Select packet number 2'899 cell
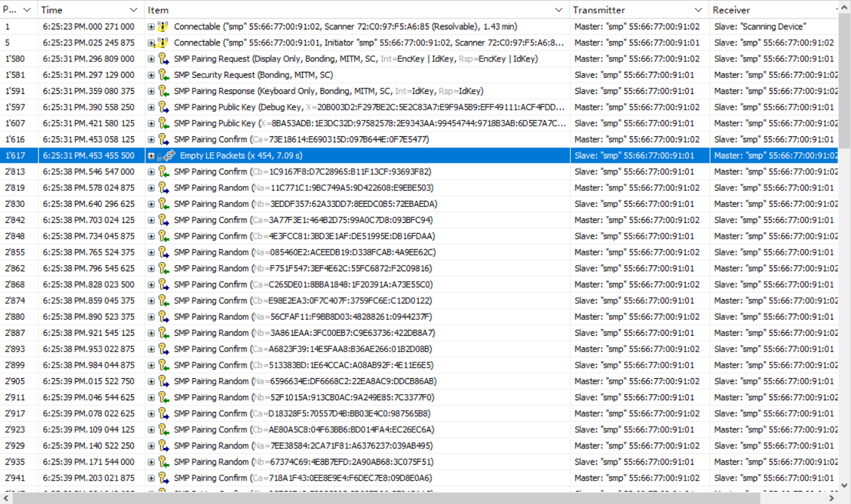 tap(19, 365)
